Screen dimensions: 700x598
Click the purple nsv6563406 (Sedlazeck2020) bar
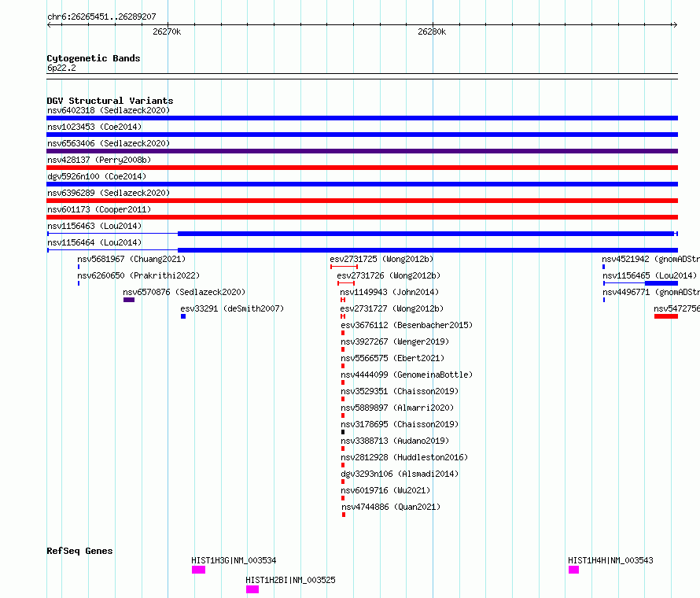tap(362, 151)
